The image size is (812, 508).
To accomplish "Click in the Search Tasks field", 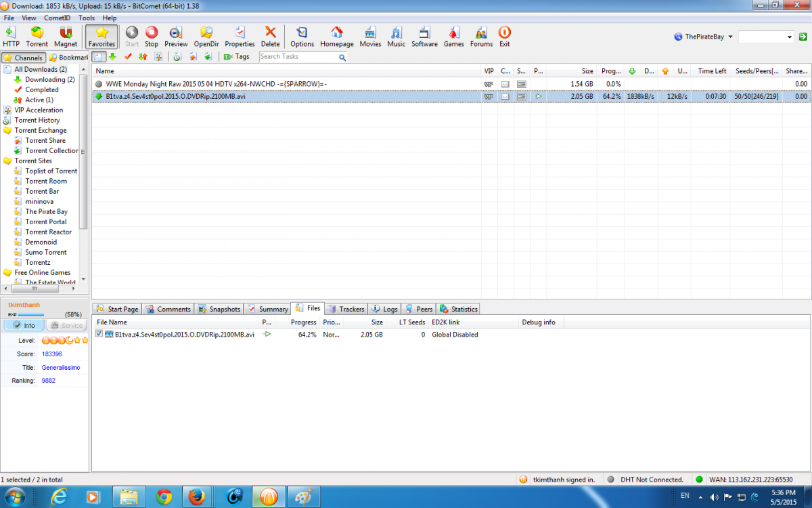I will click(x=298, y=57).
